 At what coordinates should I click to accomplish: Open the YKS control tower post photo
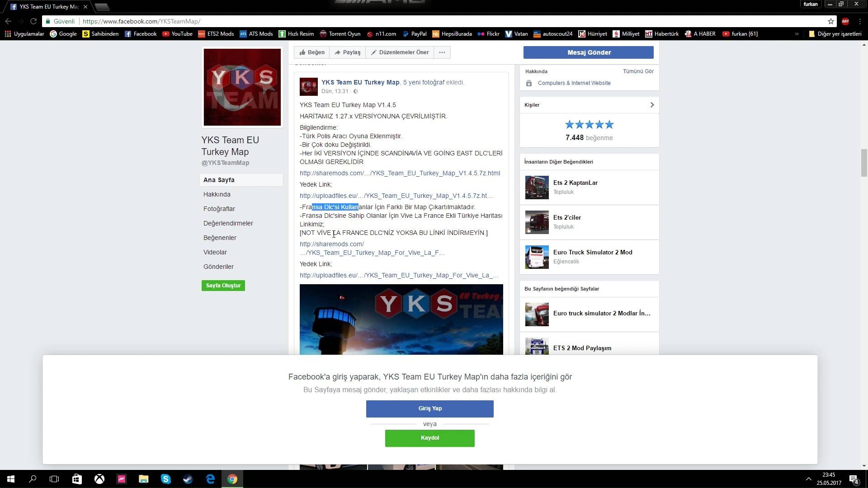coord(401,319)
